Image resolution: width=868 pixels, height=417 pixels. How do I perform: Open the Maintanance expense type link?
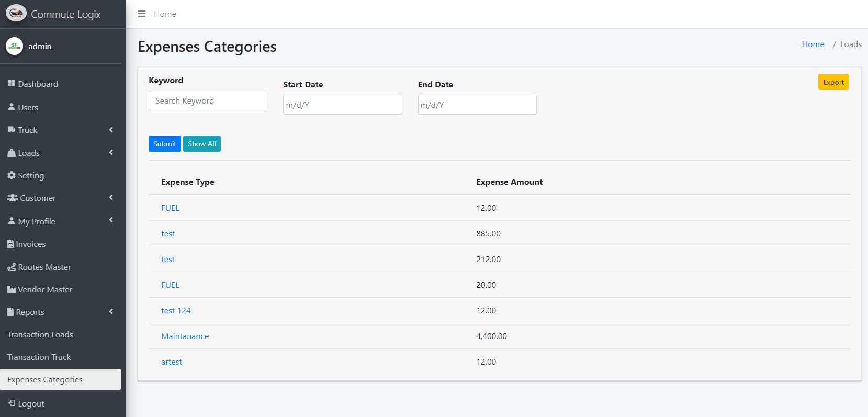pyautogui.click(x=185, y=336)
